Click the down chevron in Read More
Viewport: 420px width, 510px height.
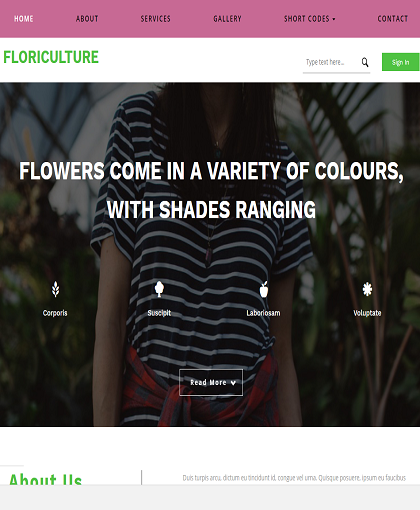233,383
